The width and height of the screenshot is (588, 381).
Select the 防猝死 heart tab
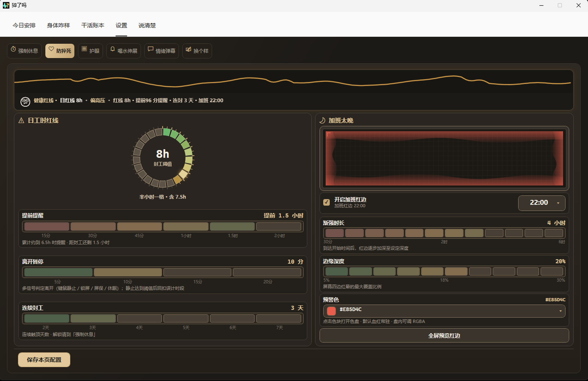point(60,51)
